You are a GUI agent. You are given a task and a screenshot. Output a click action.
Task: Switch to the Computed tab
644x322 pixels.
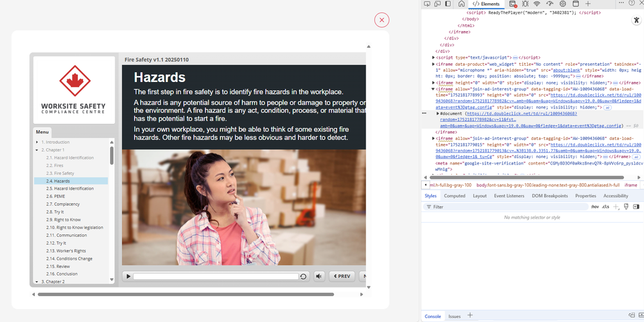coord(454,196)
